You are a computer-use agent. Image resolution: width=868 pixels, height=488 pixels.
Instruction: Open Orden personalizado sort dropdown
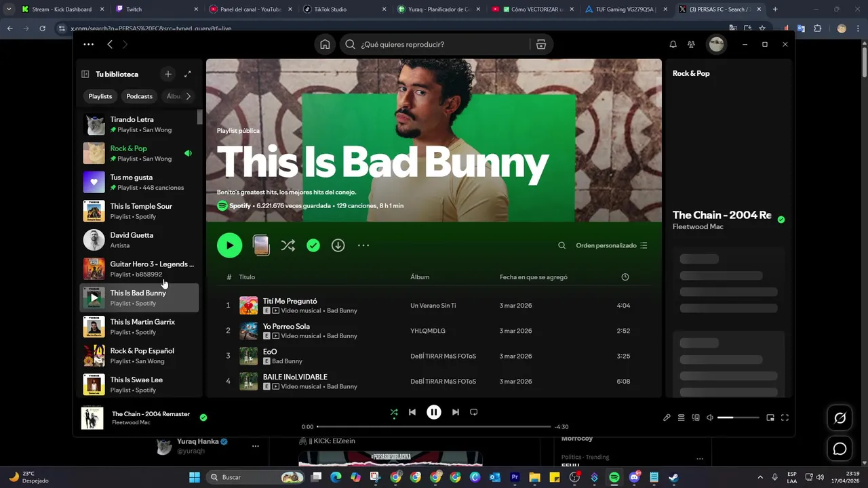(x=612, y=245)
